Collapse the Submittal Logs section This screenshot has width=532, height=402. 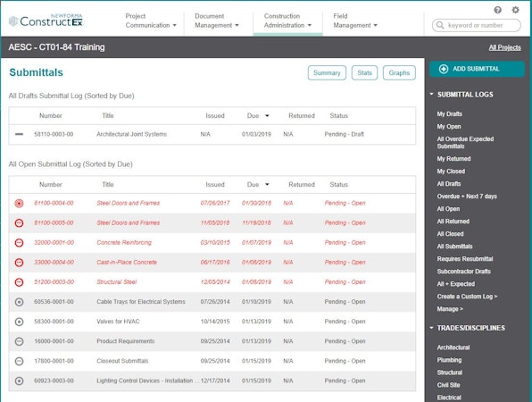point(431,94)
